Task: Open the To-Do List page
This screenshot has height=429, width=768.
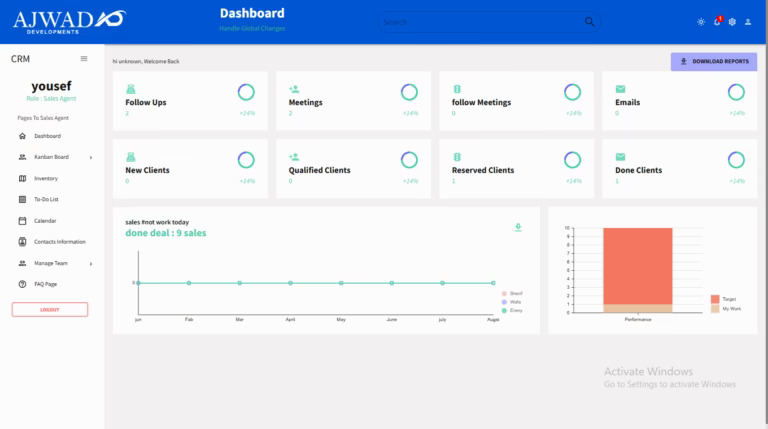Action: pyautogui.click(x=47, y=199)
